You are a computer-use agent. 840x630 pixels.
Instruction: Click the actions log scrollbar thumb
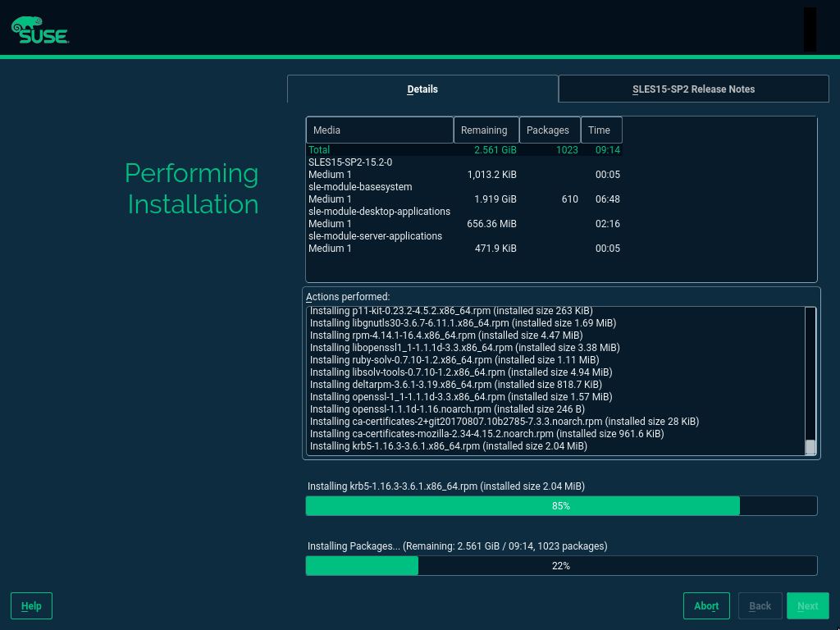point(810,447)
